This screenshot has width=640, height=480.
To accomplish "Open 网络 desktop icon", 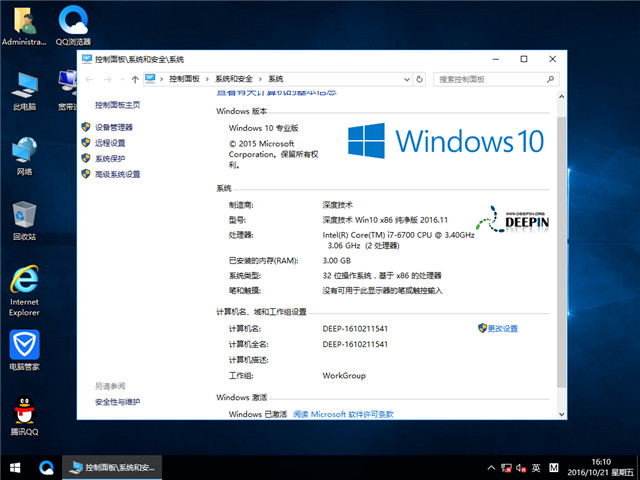I will click(24, 156).
